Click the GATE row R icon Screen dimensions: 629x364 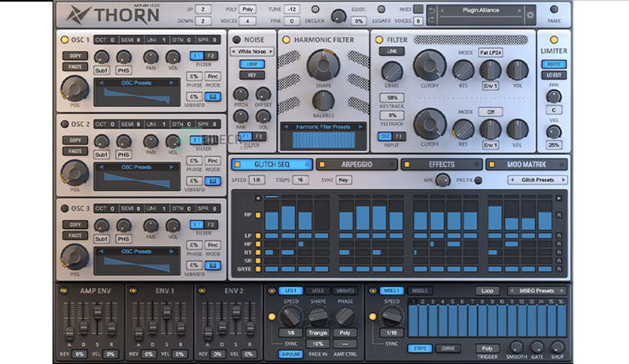tap(559, 268)
